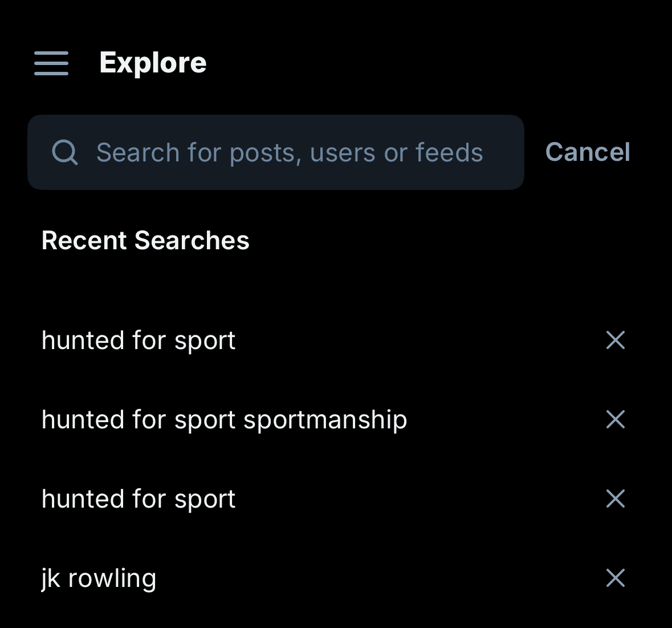Click the X beside "hunted for sport sportmanship"
Image resolution: width=672 pixels, height=628 pixels.
[616, 420]
